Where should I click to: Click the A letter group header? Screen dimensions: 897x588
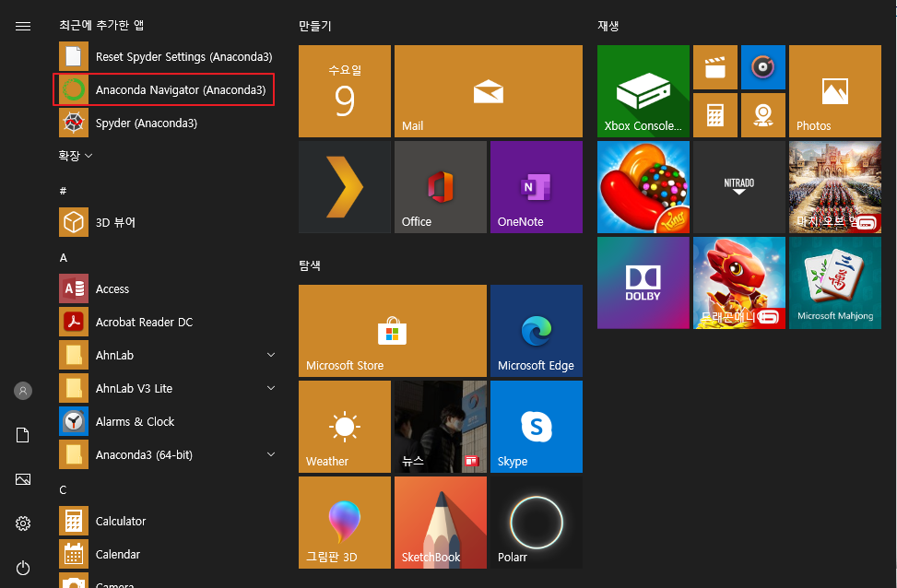point(64,257)
